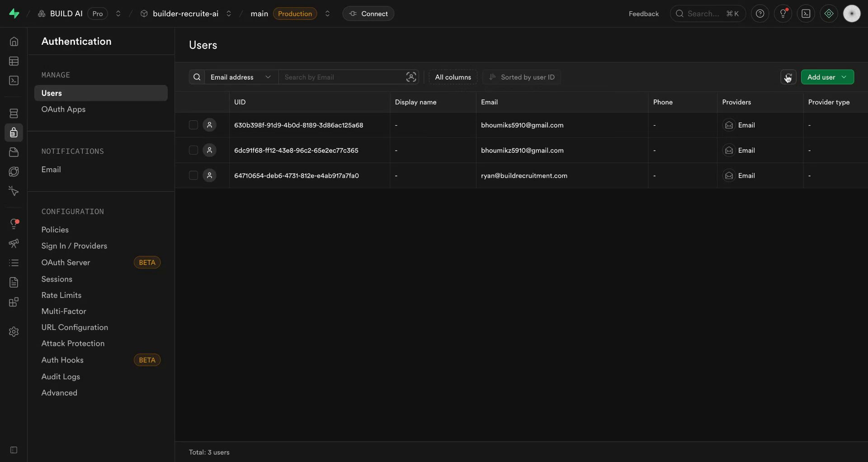Viewport: 868px width, 462px height.
Task: Switch to the OAuth Apps section
Action: click(63, 109)
